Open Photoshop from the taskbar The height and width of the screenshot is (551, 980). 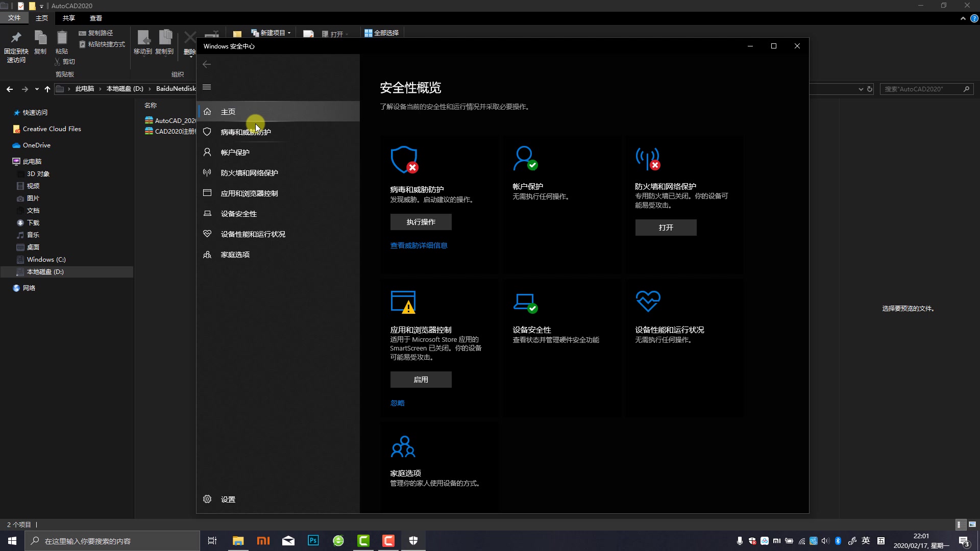(313, 541)
